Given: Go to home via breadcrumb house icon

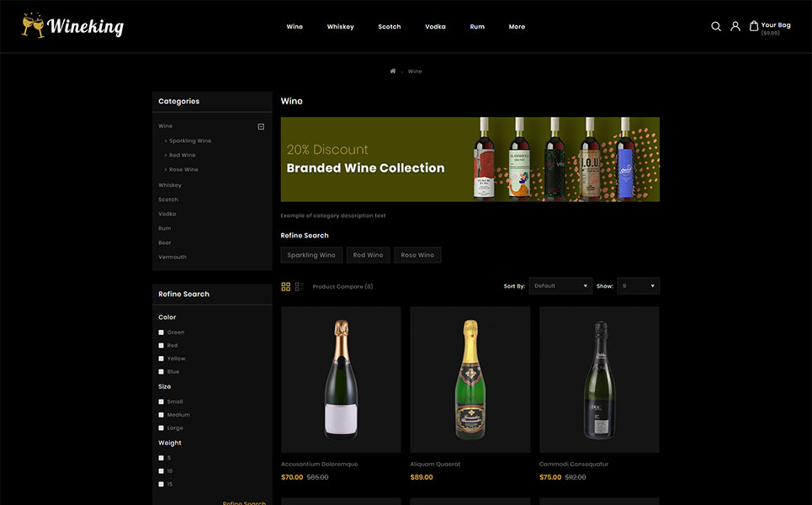Looking at the screenshot, I should pos(392,71).
